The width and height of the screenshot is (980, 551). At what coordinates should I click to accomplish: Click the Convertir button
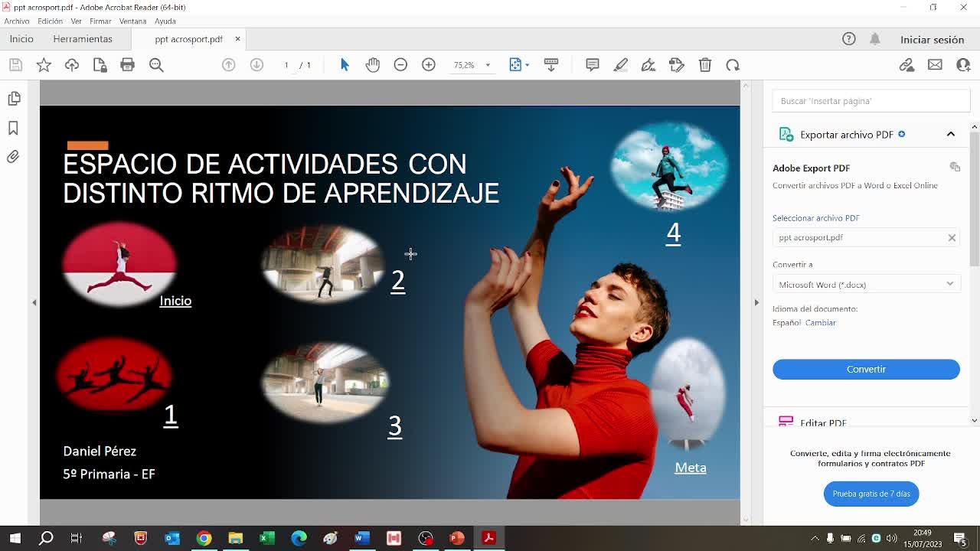[x=866, y=369]
